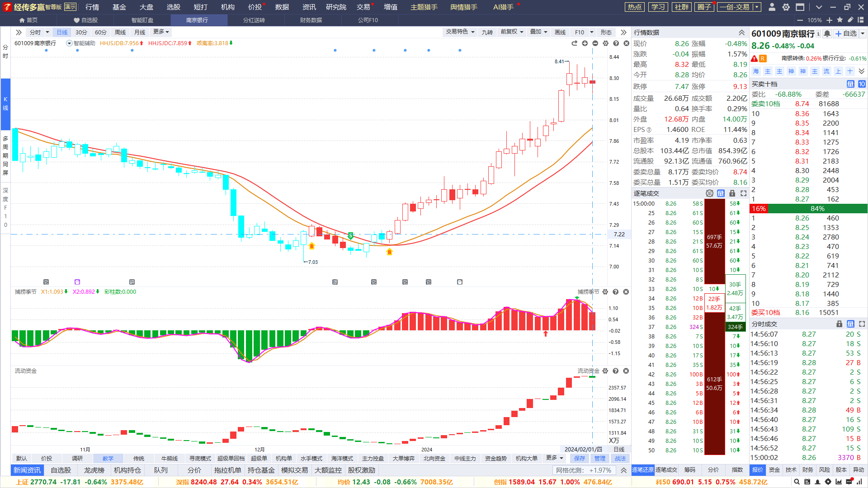Click the 保存 button

click(x=580, y=459)
